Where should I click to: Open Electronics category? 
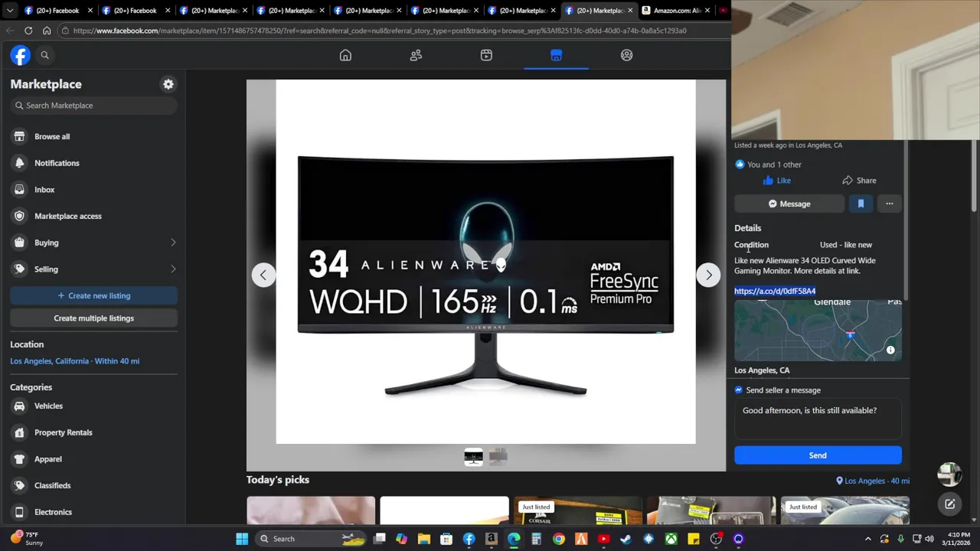pos(93,512)
